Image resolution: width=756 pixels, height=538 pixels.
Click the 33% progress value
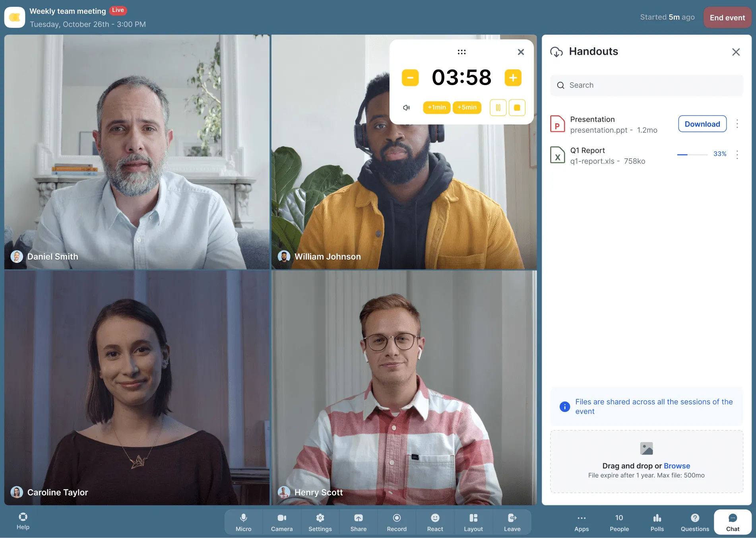tap(720, 154)
